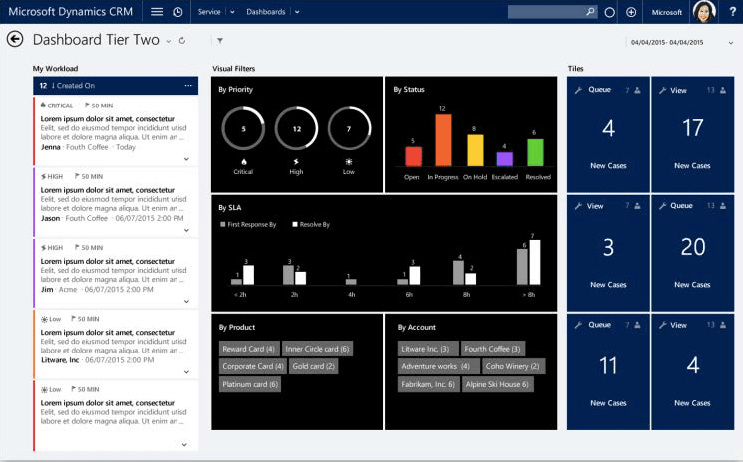Open the date range dropdown

(730, 42)
